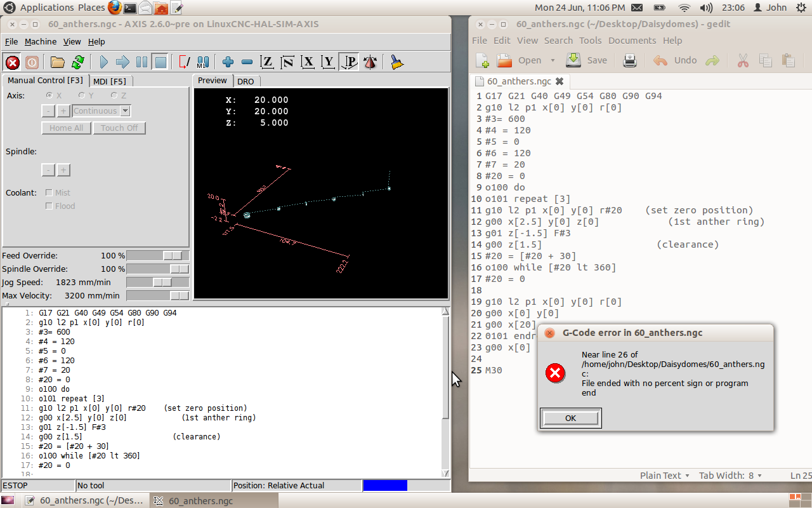812x508 pixels.
Task: Select the Preview tab
Action: point(212,81)
